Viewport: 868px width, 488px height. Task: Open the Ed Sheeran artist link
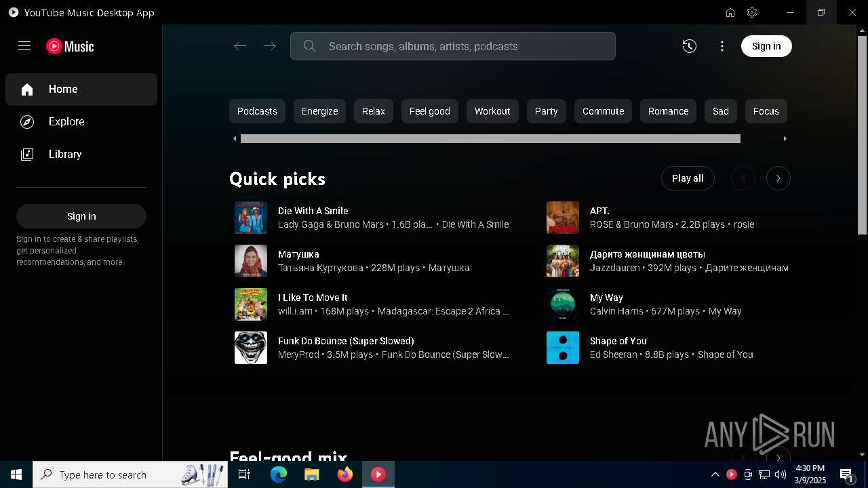(614, 354)
